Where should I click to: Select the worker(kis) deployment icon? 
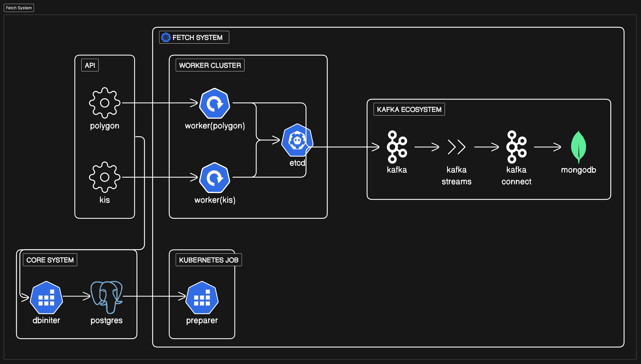coord(214,177)
